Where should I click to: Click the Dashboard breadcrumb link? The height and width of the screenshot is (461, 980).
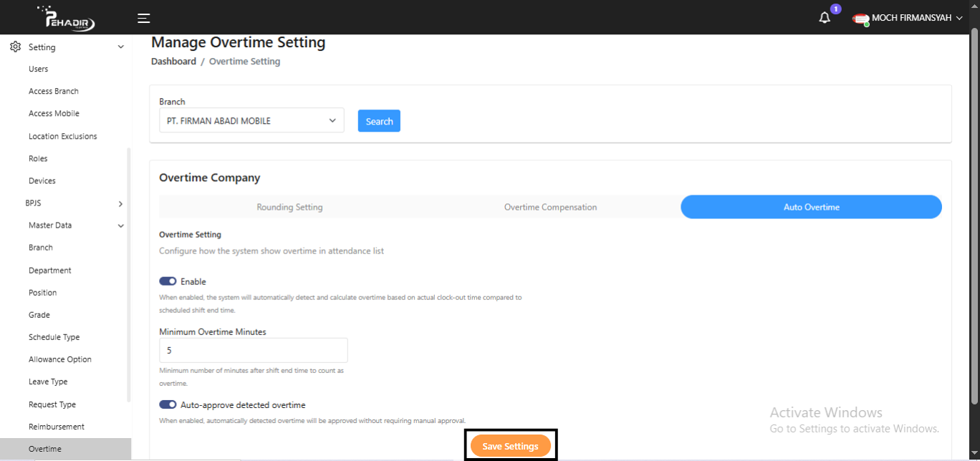pos(173,62)
